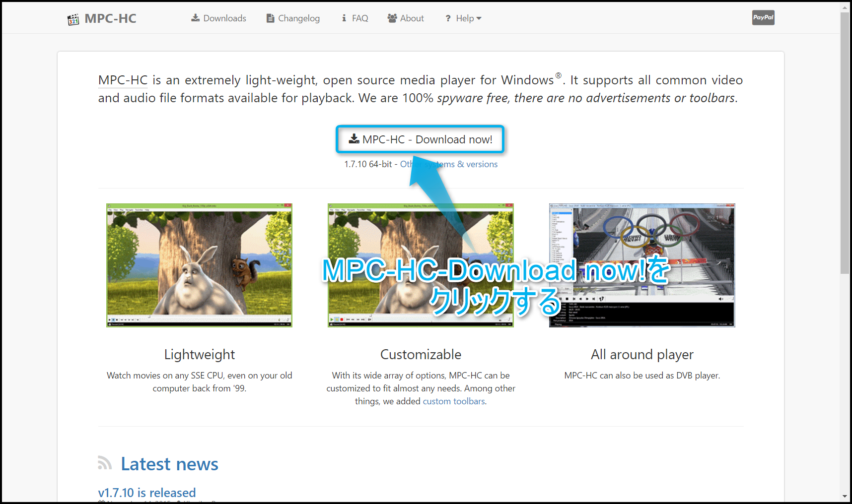Click the Changelog document icon
852x504 pixels.
click(x=270, y=18)
